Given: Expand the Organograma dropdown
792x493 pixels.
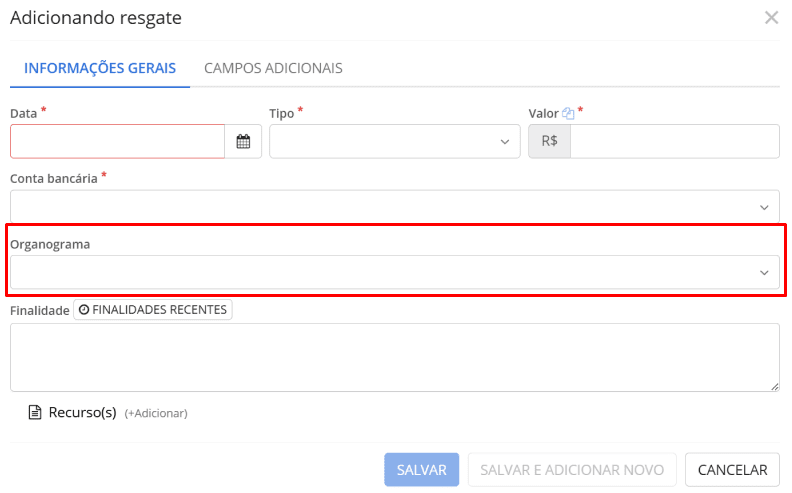Looking at the screenshot, I should point(394,272).
